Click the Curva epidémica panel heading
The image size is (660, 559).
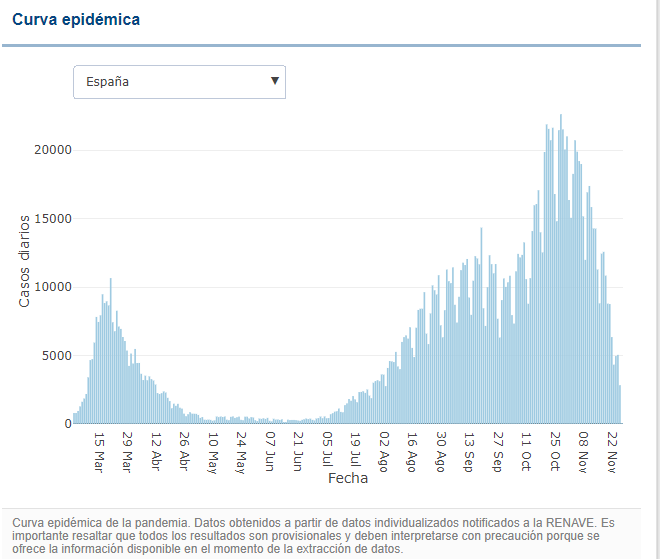76,19
